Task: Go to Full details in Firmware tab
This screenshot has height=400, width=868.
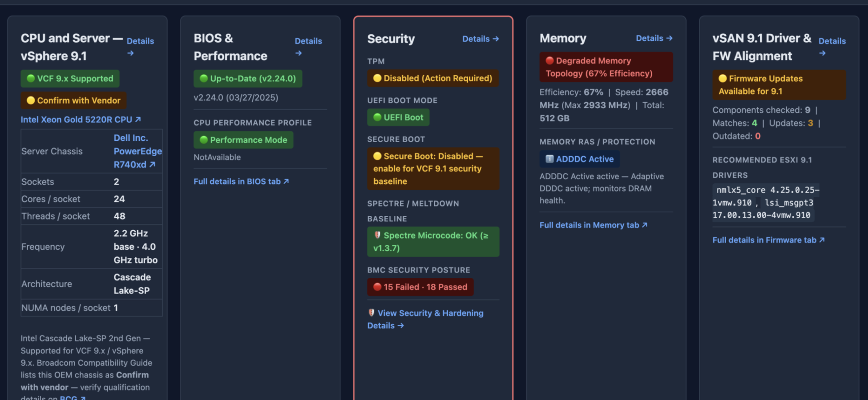Action: tap(769, 240)
